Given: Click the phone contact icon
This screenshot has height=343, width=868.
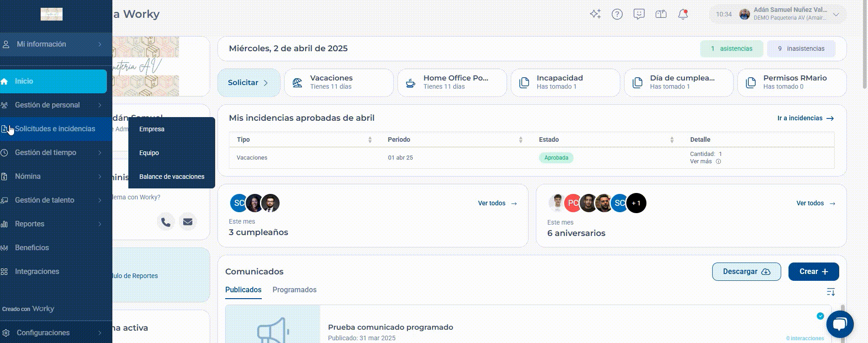Looking at the screenshot, I should pos(166,222).
